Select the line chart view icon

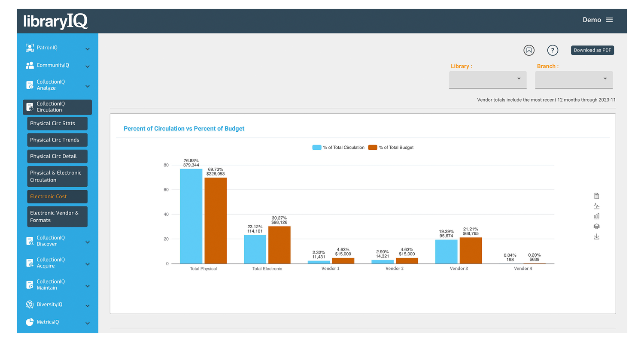point(596,206)
